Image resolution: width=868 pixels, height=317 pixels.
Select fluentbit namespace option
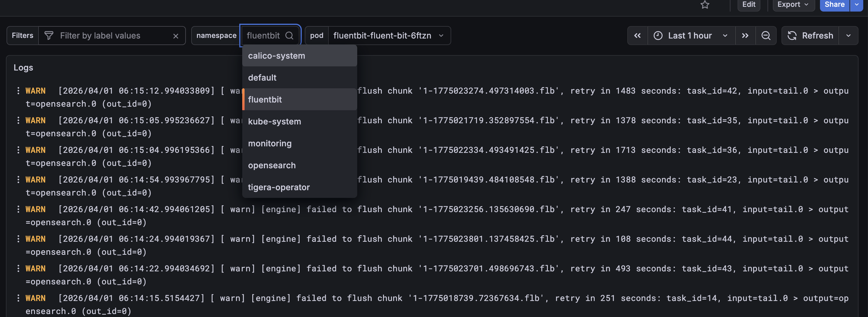299,99
